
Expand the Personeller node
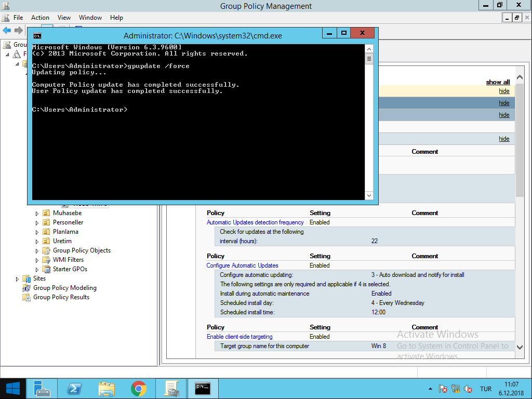pos(37,223)
